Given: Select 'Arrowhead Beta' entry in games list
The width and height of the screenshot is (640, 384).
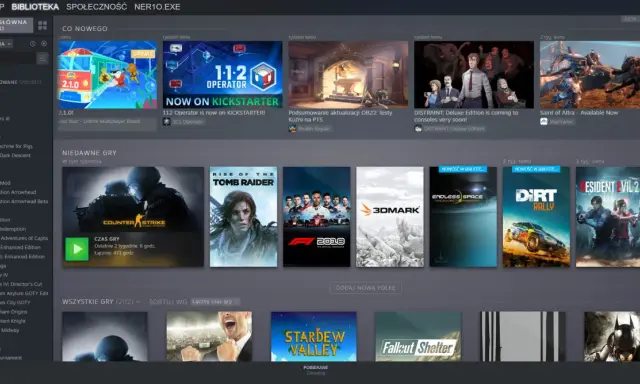Looking at the screenshot, I should (x=24, y=201).
